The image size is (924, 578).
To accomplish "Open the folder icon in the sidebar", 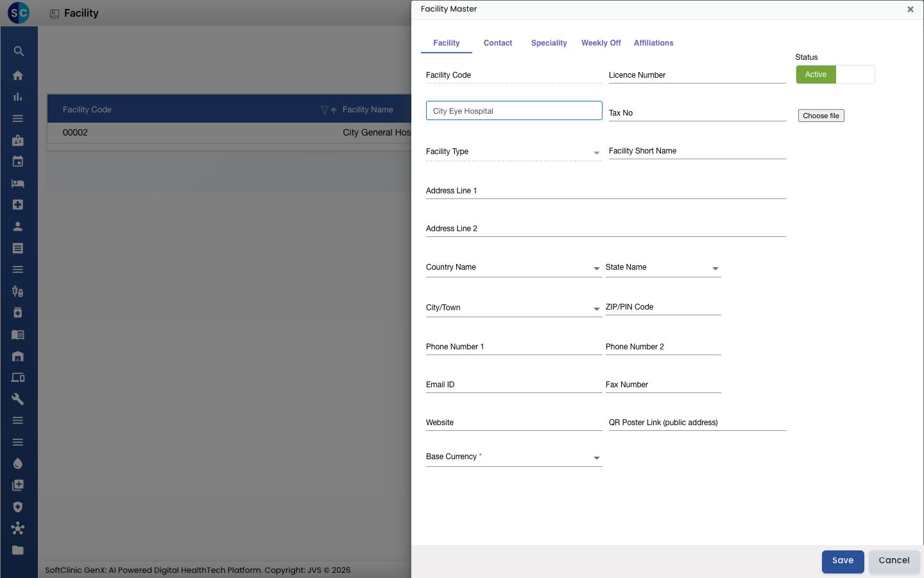I will 18,550.
